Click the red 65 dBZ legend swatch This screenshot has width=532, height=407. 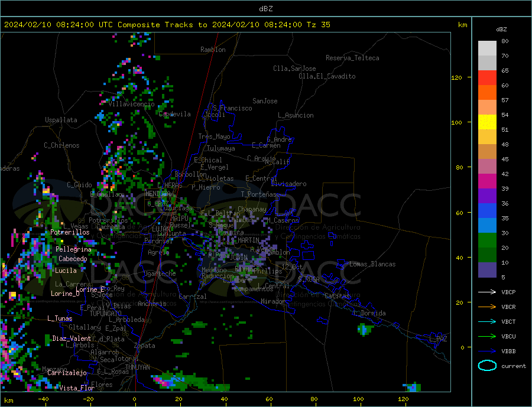487,77
